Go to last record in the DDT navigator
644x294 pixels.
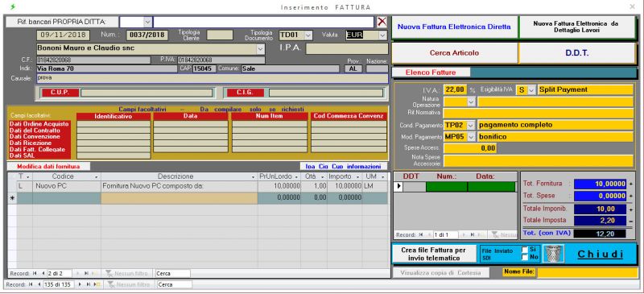tap(473, 234)
